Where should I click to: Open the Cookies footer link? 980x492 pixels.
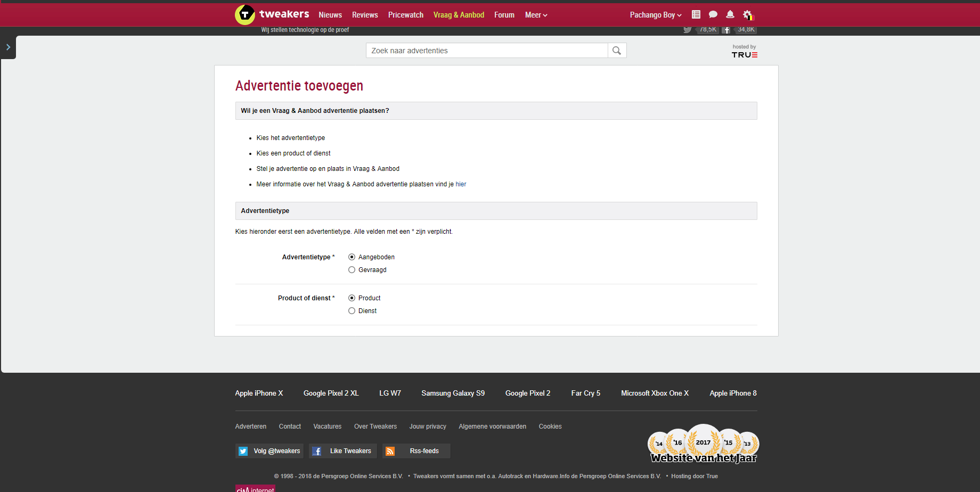[x=550, y=427]
